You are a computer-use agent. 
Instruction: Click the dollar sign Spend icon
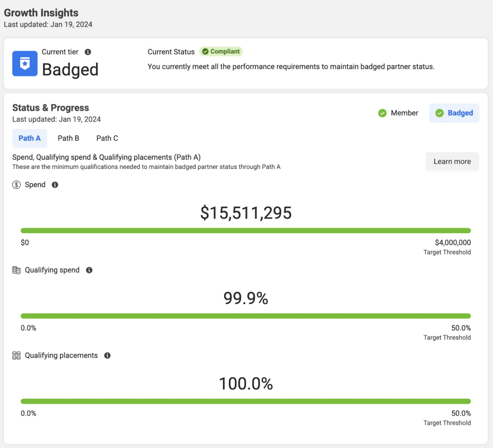point(16,185)
